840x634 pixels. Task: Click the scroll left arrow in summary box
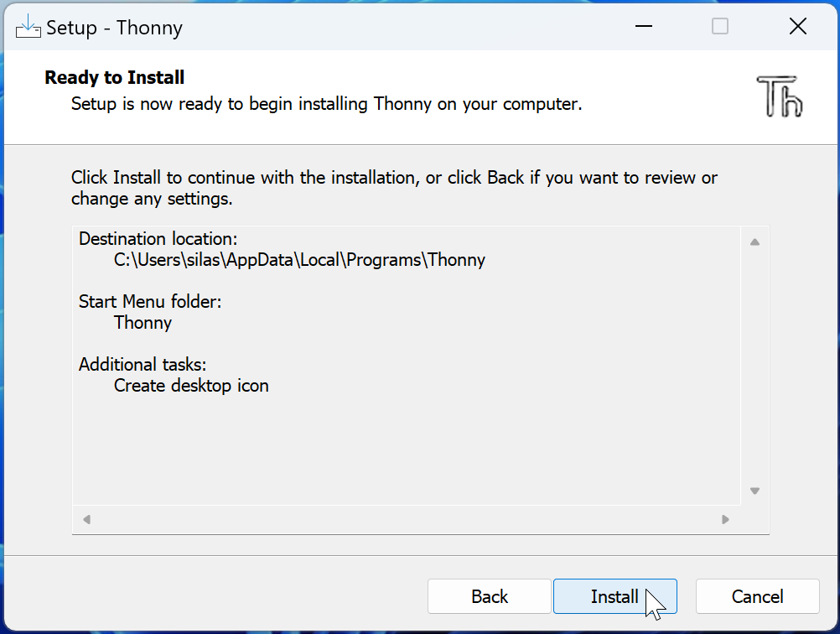click(87, 519)
